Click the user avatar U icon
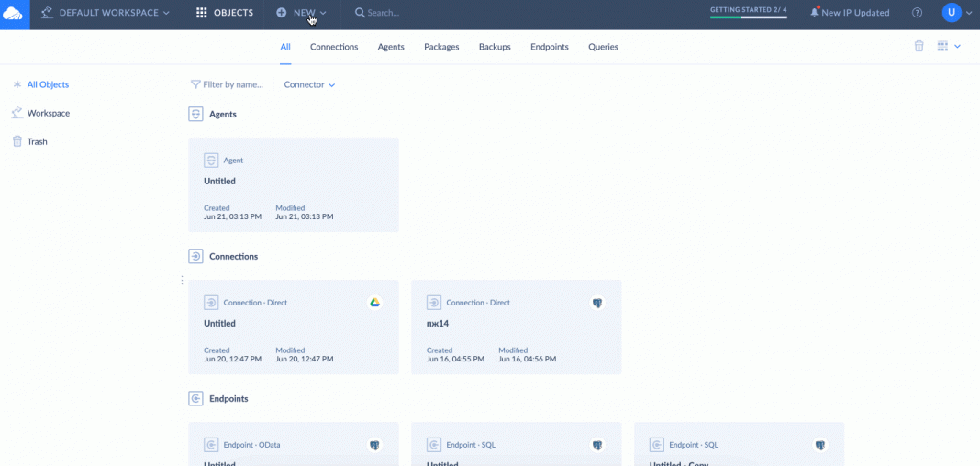This screenshot has width=980, height=466. tap(952, 13)
